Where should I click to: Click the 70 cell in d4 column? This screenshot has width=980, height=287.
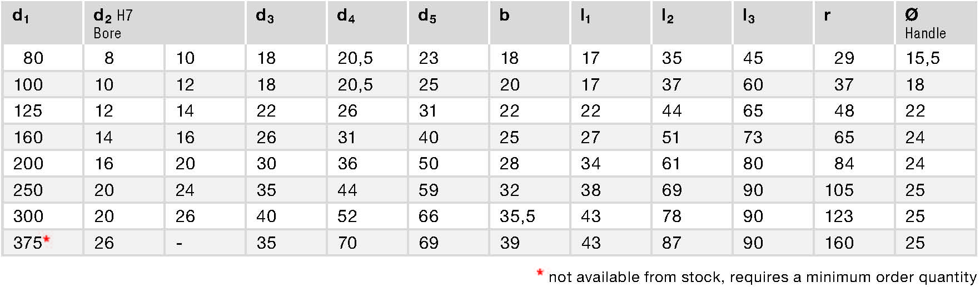coord(347,243)
